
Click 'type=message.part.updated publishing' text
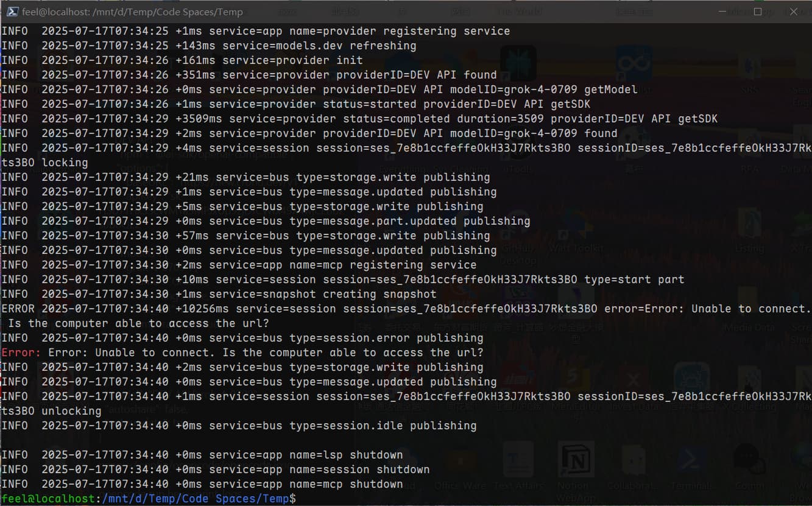[x=410, y=221]
